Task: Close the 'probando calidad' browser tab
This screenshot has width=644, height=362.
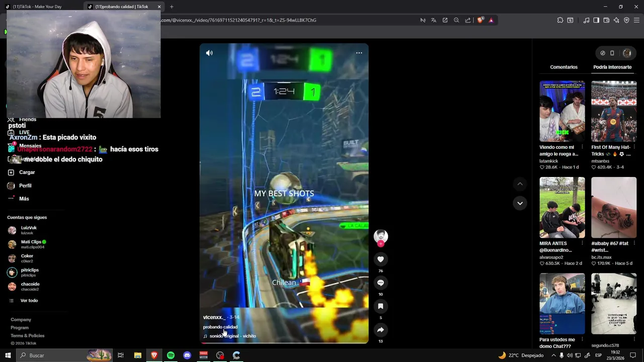Action: point(159,7)
